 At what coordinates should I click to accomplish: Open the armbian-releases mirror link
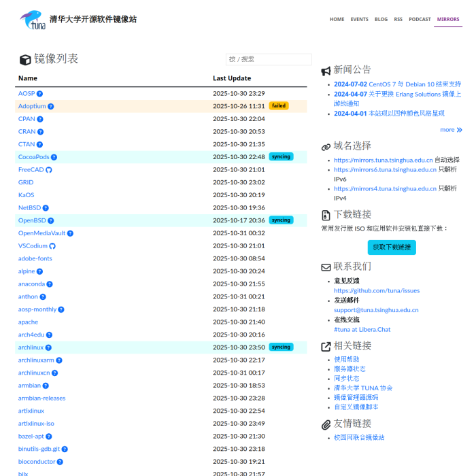tap(41, 398)
